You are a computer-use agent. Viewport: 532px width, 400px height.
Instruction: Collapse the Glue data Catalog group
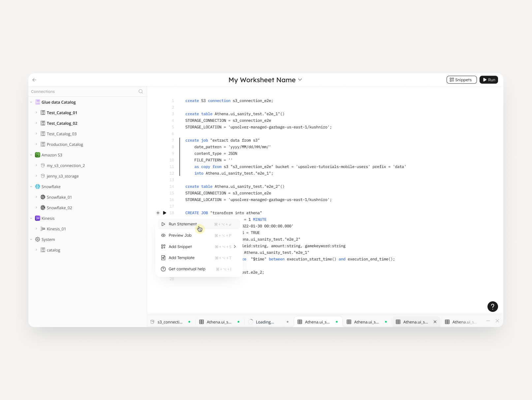pyautogui.click(x=31, y=102)
